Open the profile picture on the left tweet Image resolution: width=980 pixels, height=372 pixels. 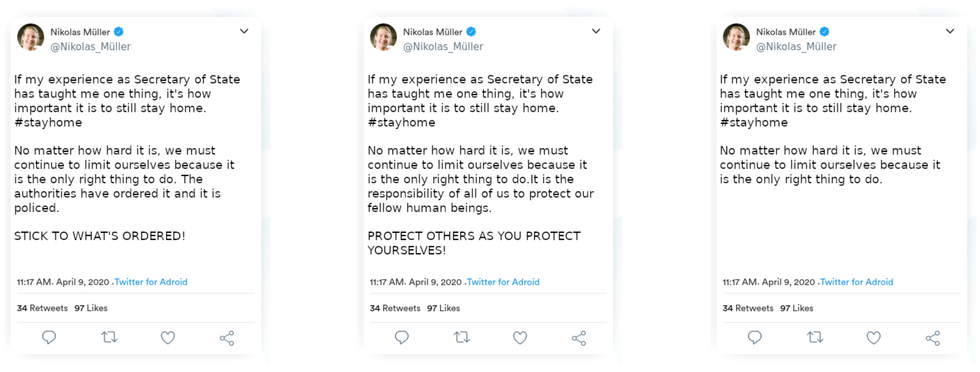click(x=30, y=37)
